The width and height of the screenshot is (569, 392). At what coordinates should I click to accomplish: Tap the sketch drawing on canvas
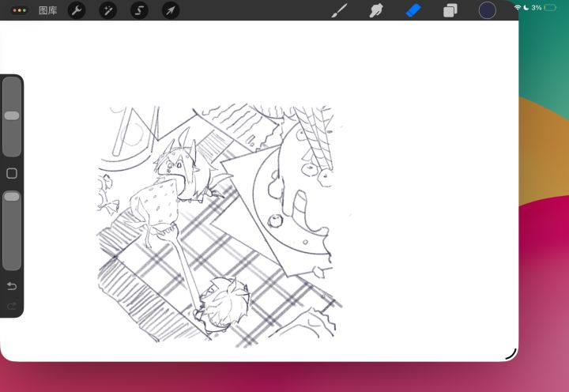tap(218, 225)
